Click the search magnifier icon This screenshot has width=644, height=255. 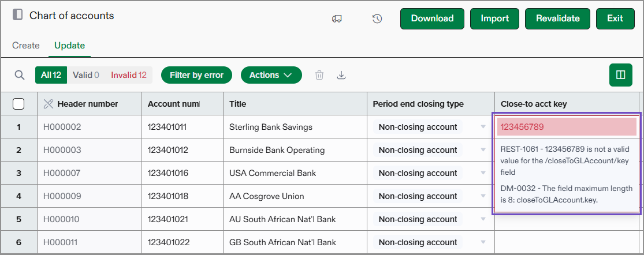click(20, 75)
